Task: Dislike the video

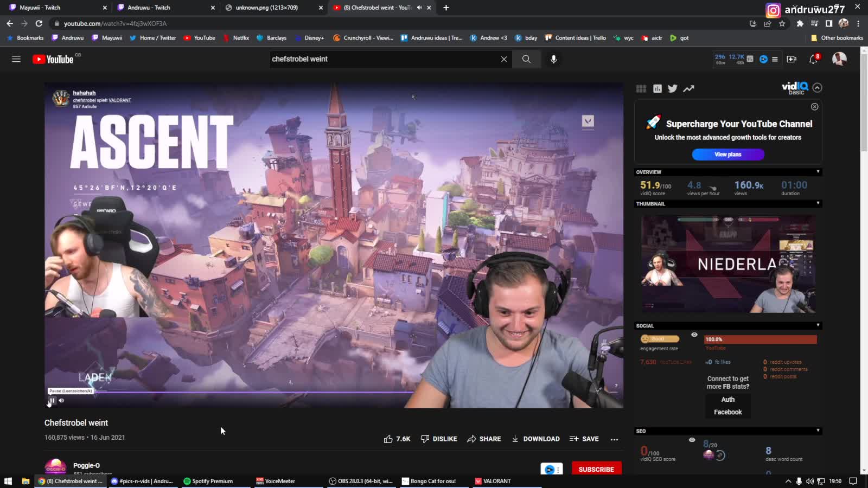Action: 439,439
